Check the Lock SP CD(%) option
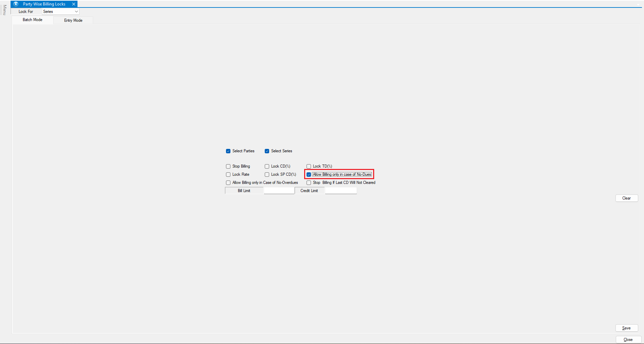Viewport: 644px width, 344px height. tap(267, 174)
